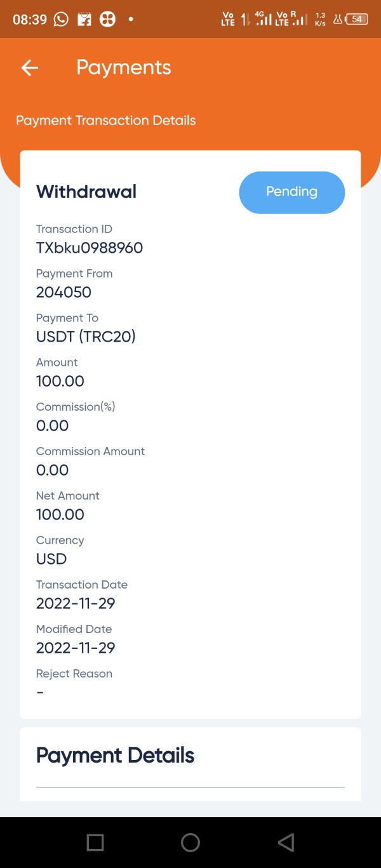Select the Transaction ID TXbku0988960
The width and height of the screenshot is (381, 868).
click(x=90, y=248)
